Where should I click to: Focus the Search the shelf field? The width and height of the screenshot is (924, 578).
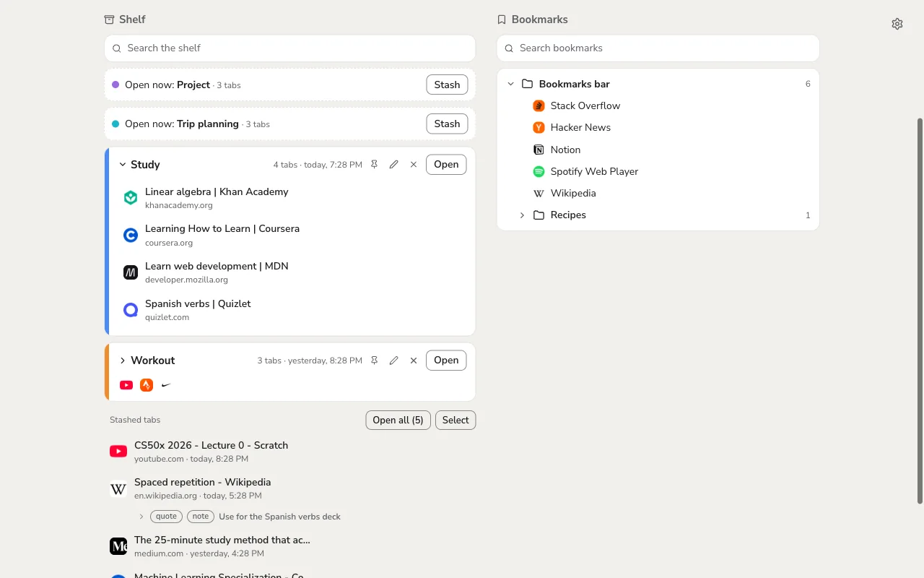pos(289,48)
